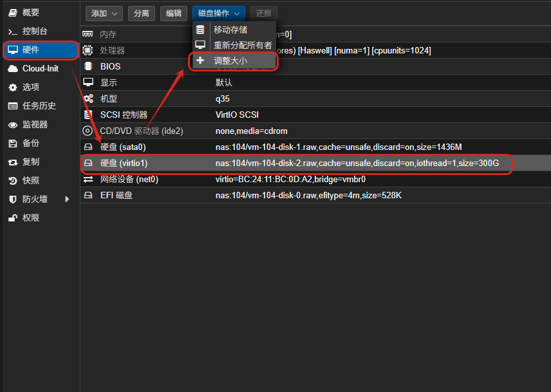The image size is (551, 392).
Task: Click the 权限 unlock icon
Action: (12, 218)
